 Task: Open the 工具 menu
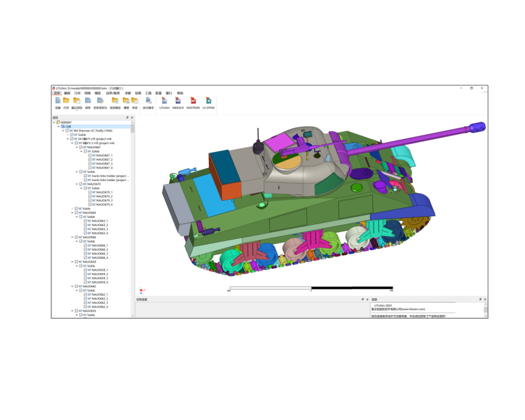[148, 93]
